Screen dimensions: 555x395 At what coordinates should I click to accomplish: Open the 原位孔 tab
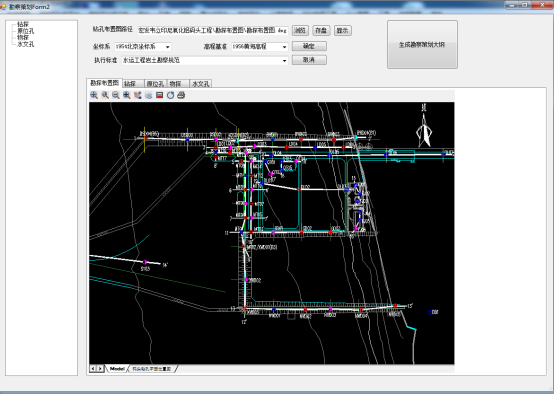[156, 84]
